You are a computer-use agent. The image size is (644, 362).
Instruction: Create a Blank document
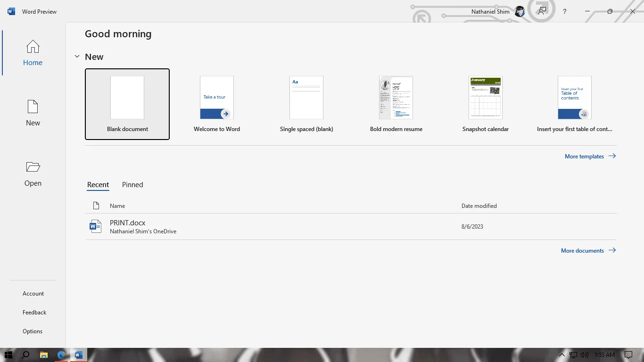click(x=127, y=104)
